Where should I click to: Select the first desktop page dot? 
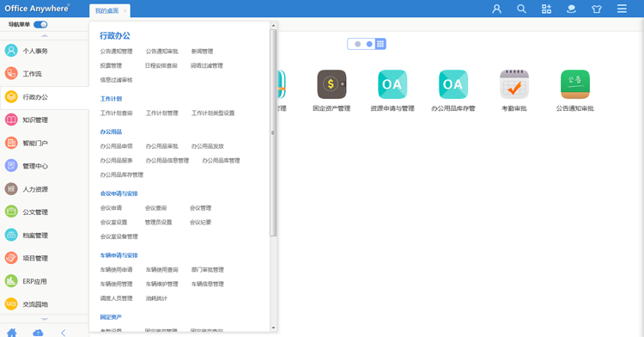[x=358, y=44]
